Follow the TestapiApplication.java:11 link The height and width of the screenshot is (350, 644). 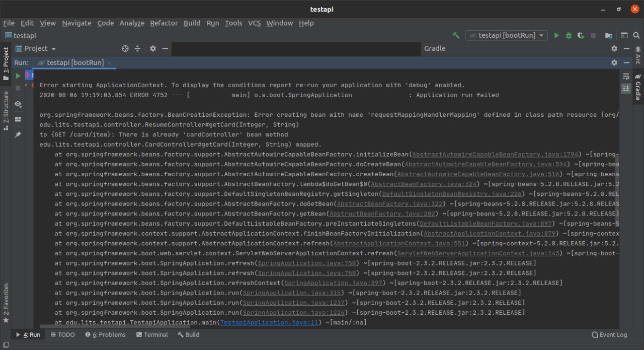coord(269,322)
